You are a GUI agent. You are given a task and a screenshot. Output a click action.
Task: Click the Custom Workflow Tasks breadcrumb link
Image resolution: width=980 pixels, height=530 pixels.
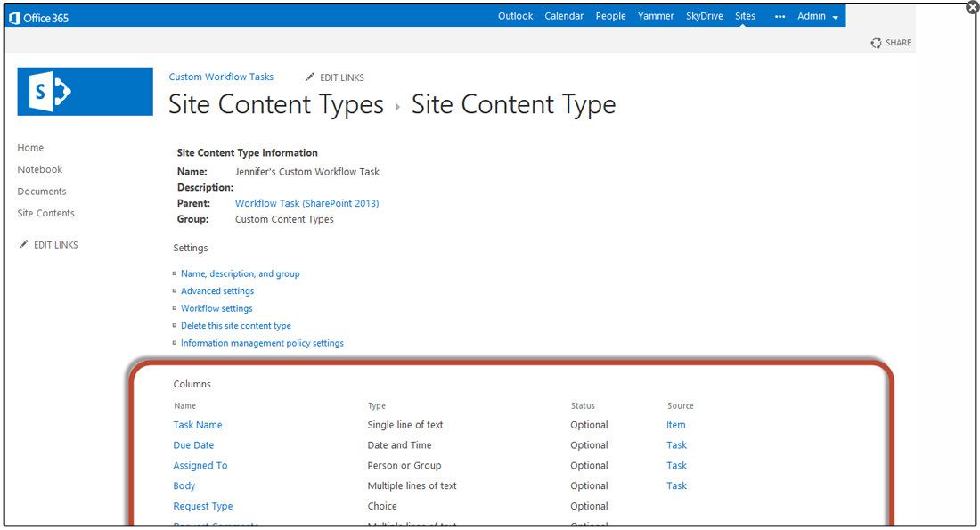(221, 77)
